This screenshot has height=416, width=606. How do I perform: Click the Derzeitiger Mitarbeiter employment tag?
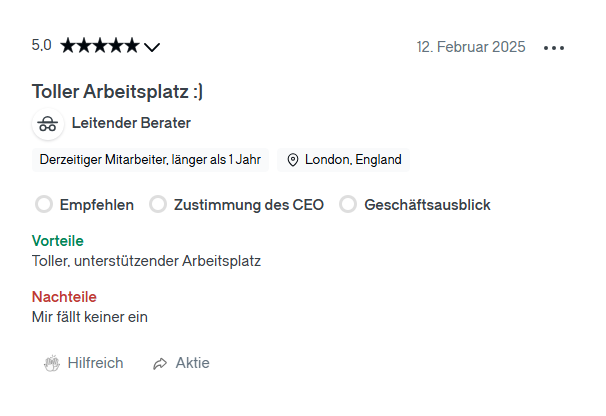(150, 160)
